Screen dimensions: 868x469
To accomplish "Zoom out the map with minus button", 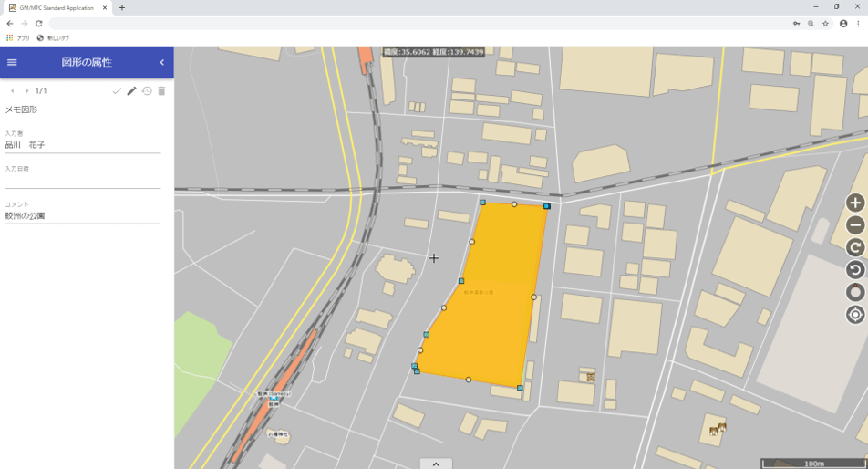I will click(855, 225).
